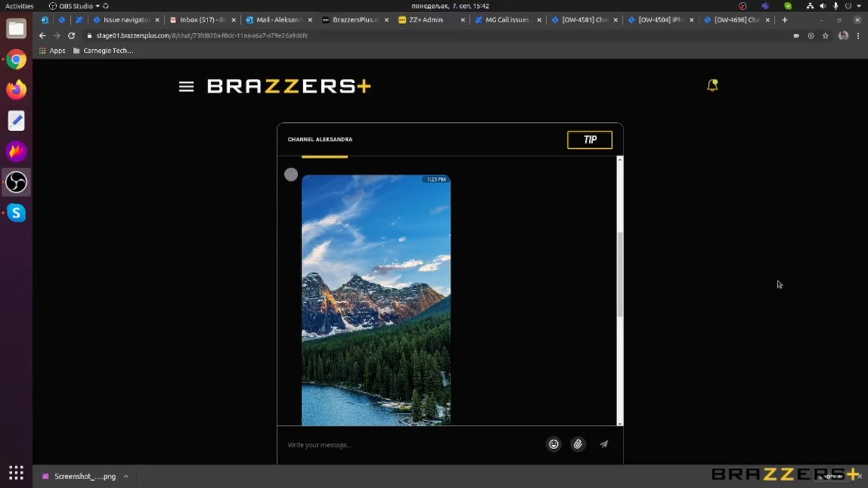
Task: Send message with paper plane icon
Action: point(604,445)
